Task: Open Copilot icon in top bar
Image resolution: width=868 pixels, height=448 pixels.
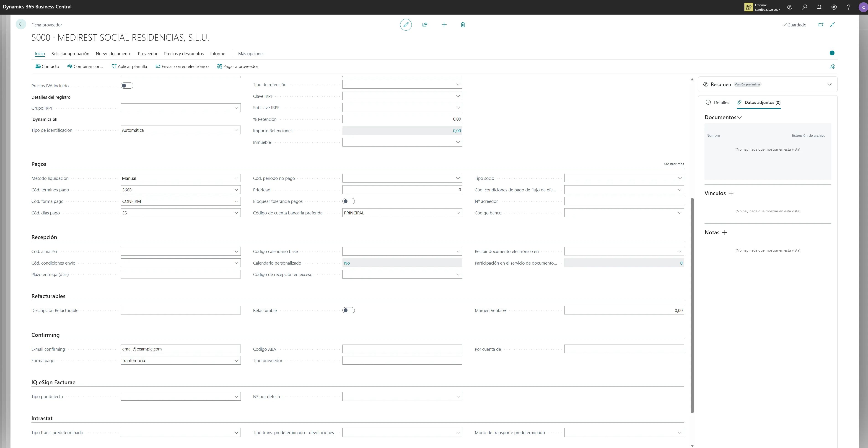Action: 790,7
